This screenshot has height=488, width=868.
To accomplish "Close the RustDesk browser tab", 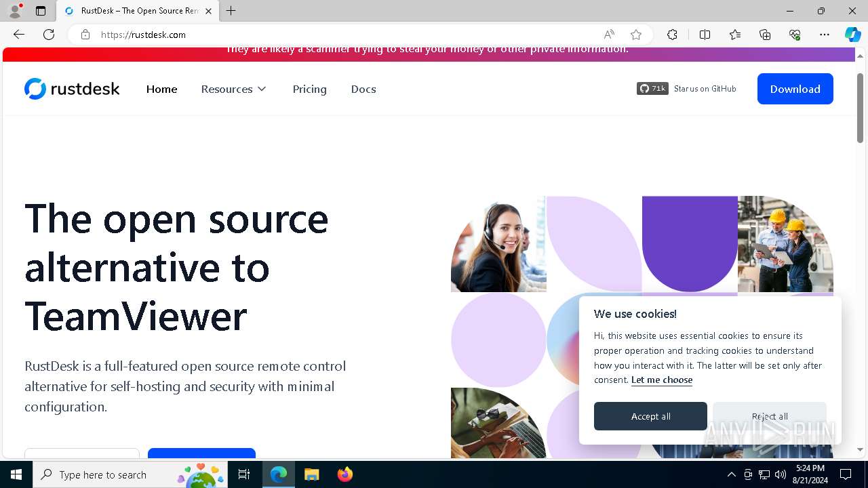I will pos(208,11).
